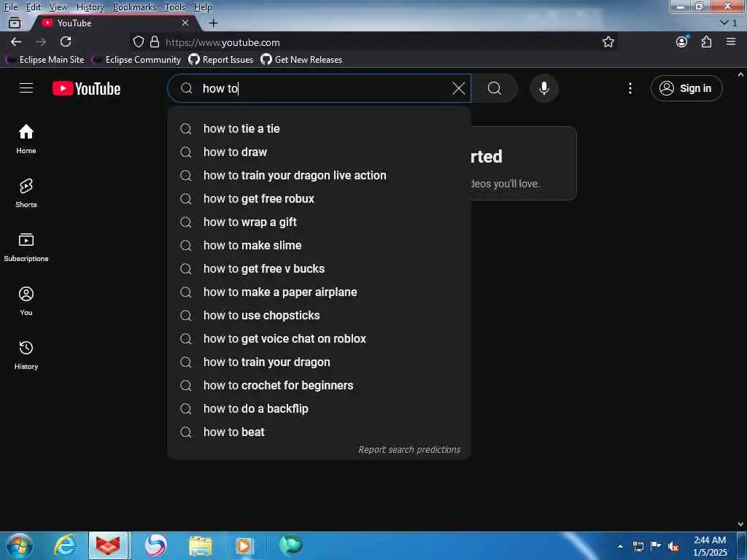Pick "how to do a backflip"
Viewport: 747px width, 560px height.
click(x=320, y=408)
